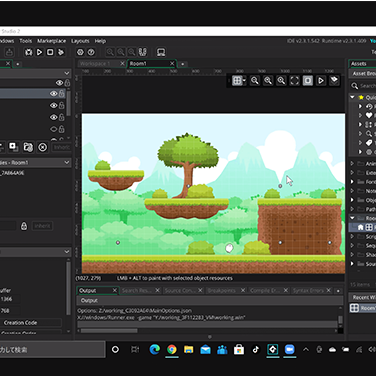
Task: Close the Room1 tab
Action: pyautogui.click(x=172, y=63)
